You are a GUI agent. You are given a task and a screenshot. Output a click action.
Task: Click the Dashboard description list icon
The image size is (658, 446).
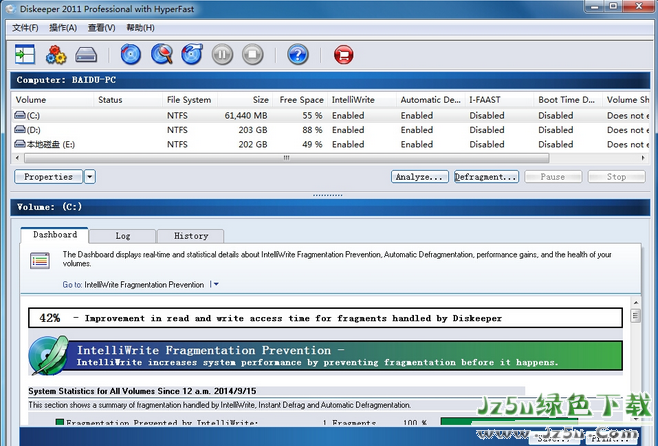[40, 260]
